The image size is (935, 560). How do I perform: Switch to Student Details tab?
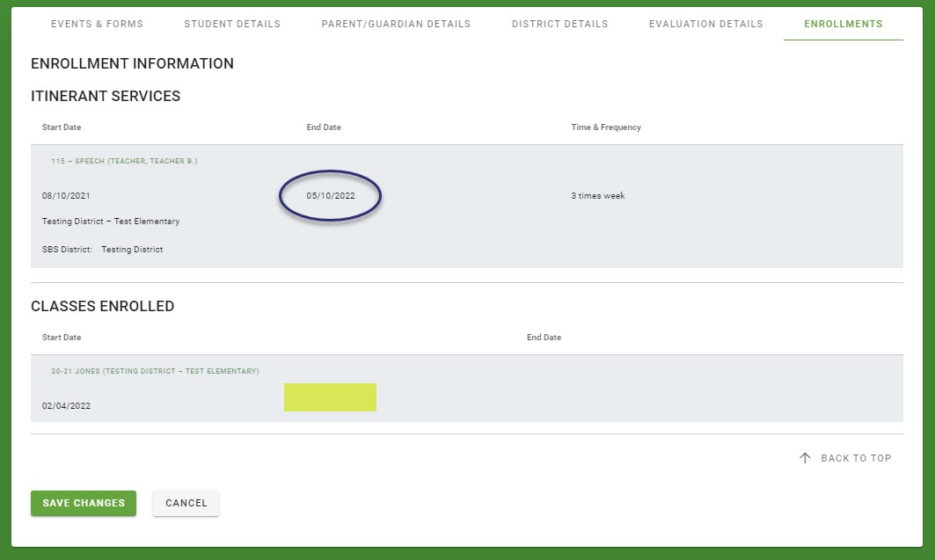[232, 24]
